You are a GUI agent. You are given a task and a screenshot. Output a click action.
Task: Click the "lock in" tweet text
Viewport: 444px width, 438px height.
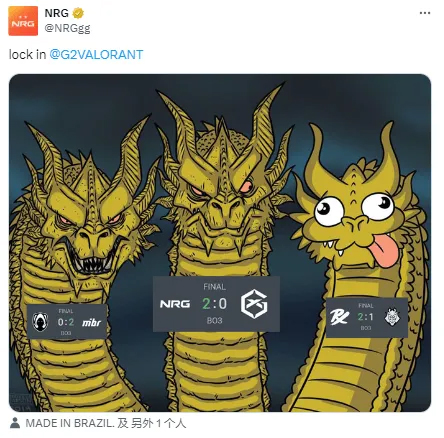(x=27, y=55)
